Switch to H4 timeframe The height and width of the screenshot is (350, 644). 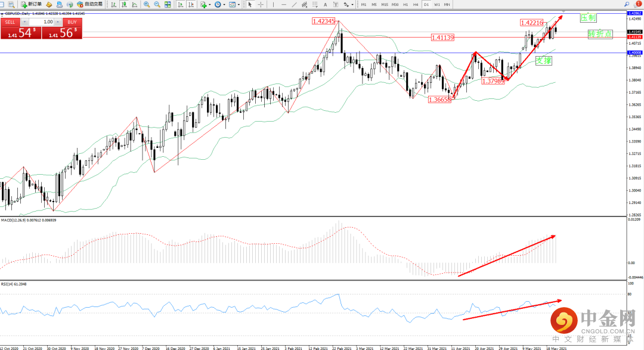[416, 5]
